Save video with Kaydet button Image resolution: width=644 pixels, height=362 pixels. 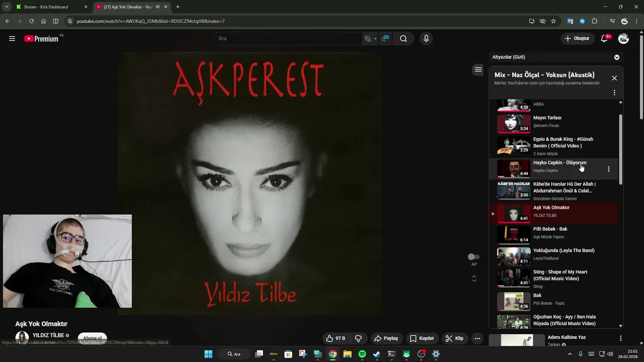click(x=422, y=338)
